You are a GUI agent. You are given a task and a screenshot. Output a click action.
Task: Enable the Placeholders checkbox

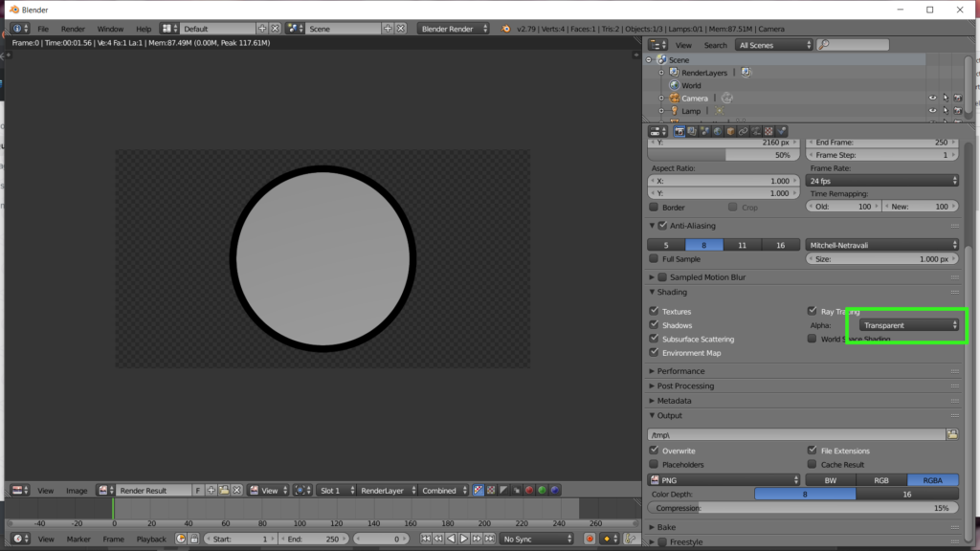tap(655, 465)
